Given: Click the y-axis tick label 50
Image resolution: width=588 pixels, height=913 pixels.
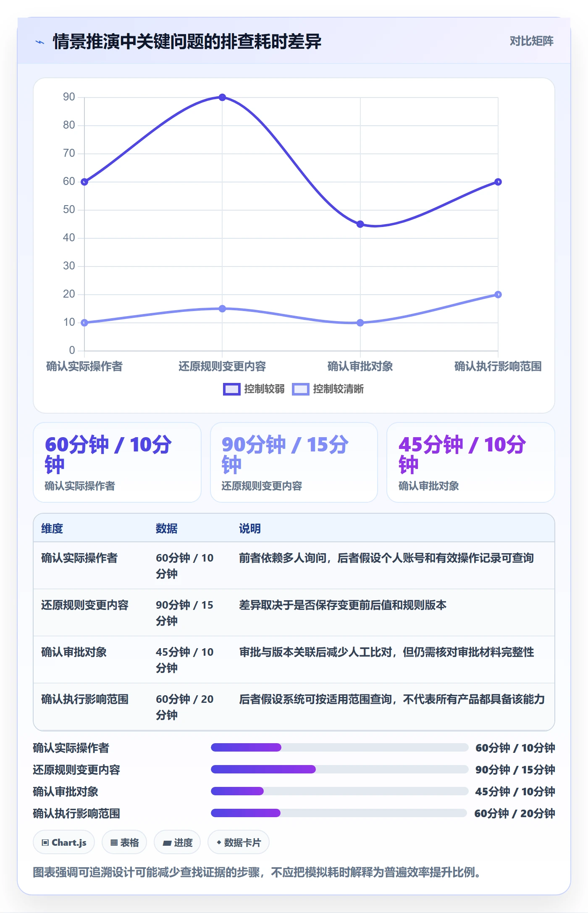Looking at the screenshot, I should pyautogui.click(x=69, y=210).
